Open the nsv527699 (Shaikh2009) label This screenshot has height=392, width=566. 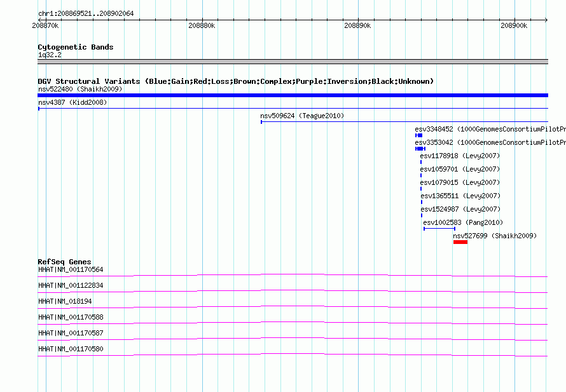(495, 236)
